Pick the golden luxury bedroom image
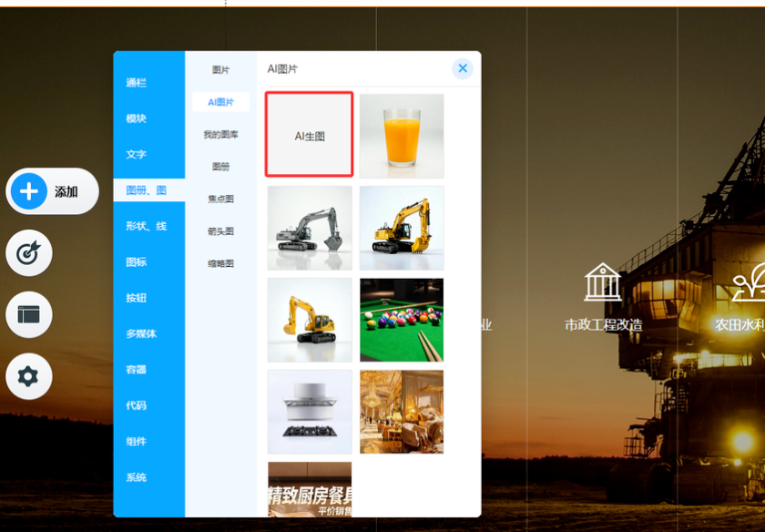 (x=402, y=412)
